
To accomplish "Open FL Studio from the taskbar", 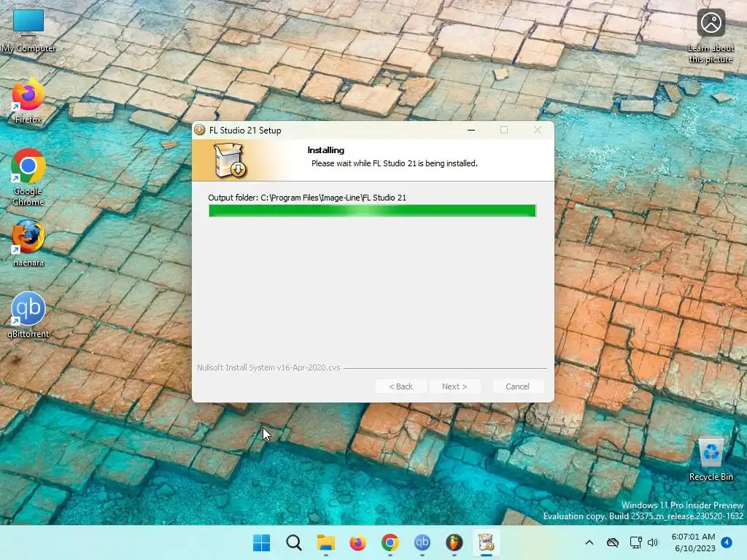I will (x=454, y=542).
